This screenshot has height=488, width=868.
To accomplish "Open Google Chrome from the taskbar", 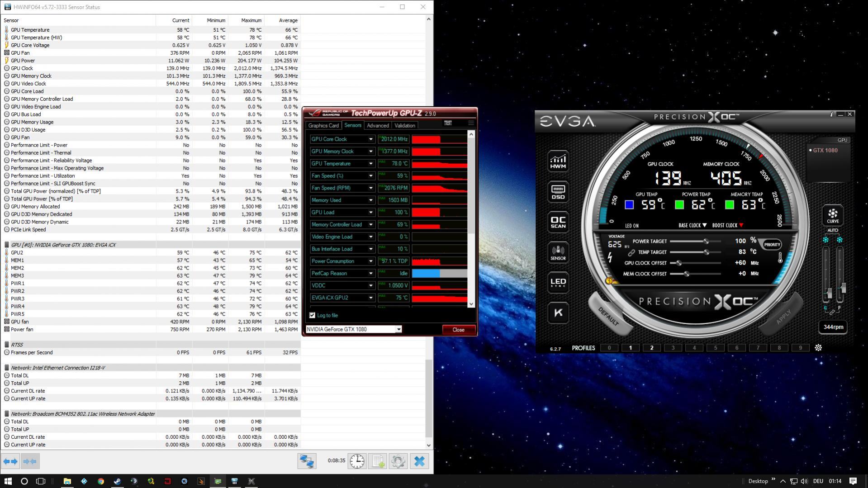I will [x=100, y=481].
